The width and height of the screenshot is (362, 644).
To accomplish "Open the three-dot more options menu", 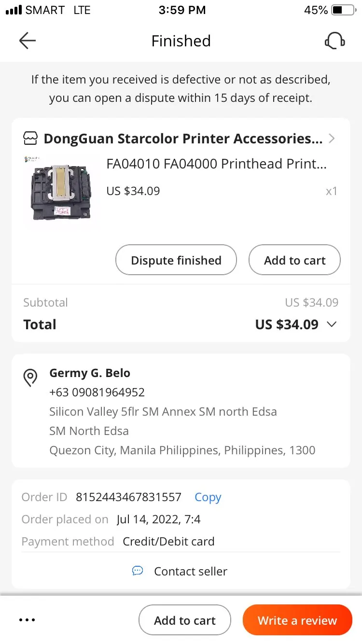I will point(27,620).
